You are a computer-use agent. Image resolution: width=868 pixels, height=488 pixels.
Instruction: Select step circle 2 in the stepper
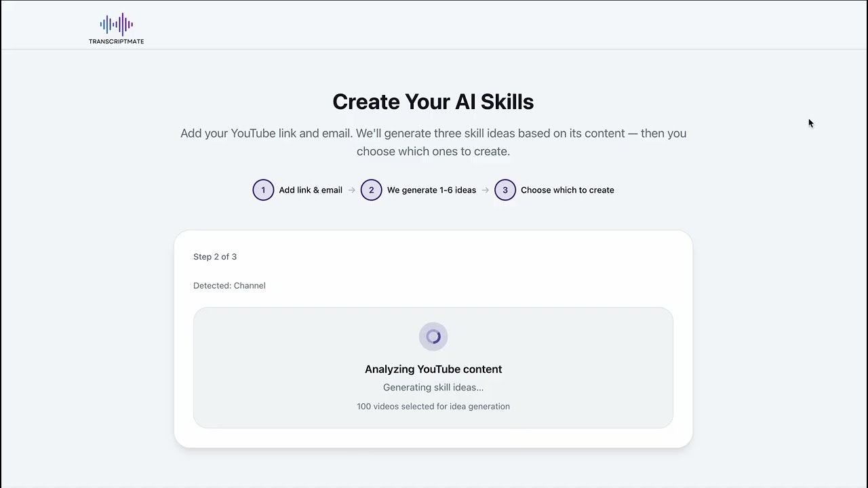[x=371, y=190]
